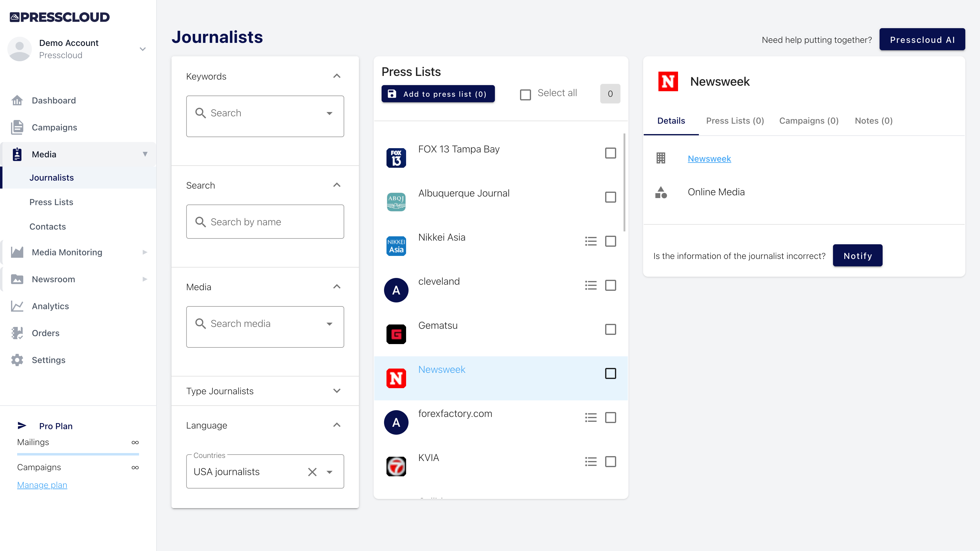Viewport: 980px width, 551px height.
Task: Check the Newsweek row checkbox
Action: pos(611,374)
